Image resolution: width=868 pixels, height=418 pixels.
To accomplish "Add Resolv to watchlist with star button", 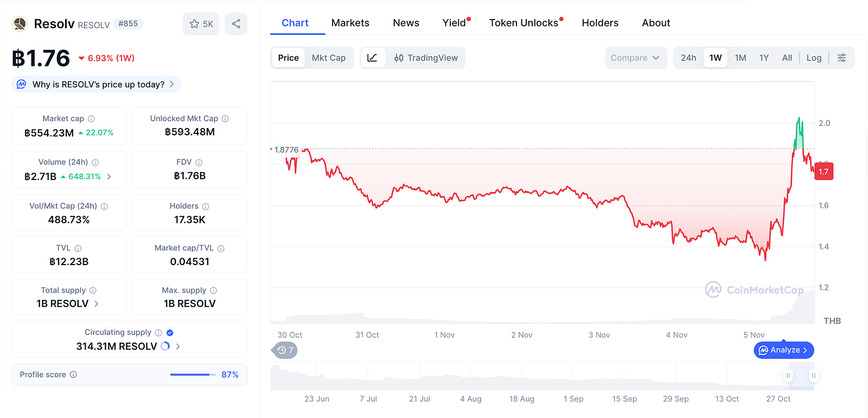I will [201, 24].
